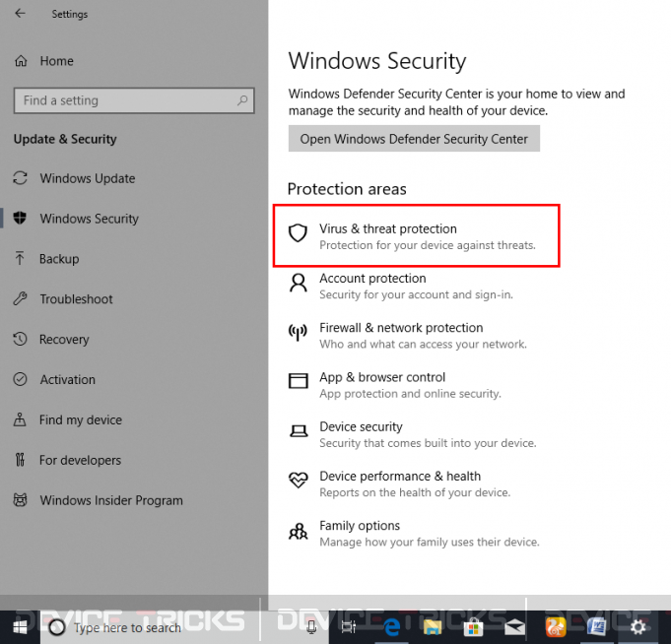The width and height of the screenshot is (671, 644).
Task: Launch Microsoft Edge from the taskbar
Action: pos(391,627)
